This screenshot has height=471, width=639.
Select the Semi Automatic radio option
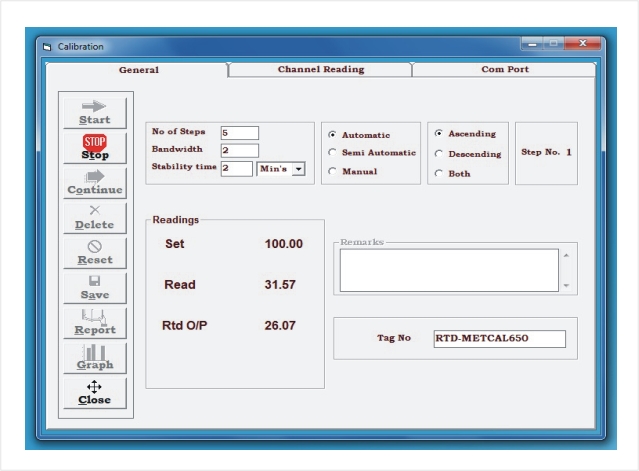(x=333, y=152)
